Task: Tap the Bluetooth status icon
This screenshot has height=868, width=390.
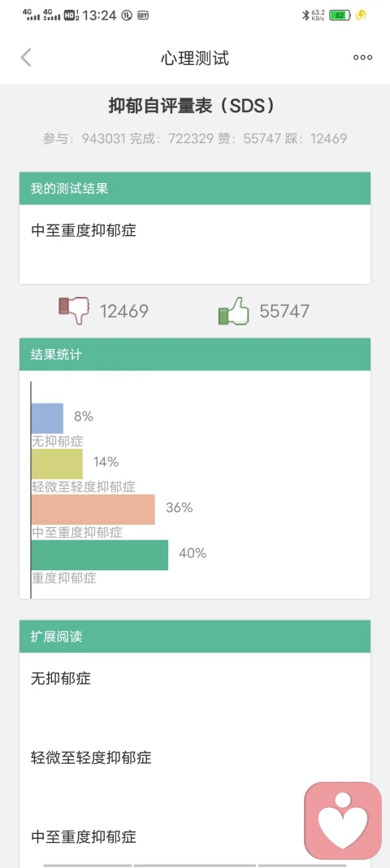Action: [305, 15]
